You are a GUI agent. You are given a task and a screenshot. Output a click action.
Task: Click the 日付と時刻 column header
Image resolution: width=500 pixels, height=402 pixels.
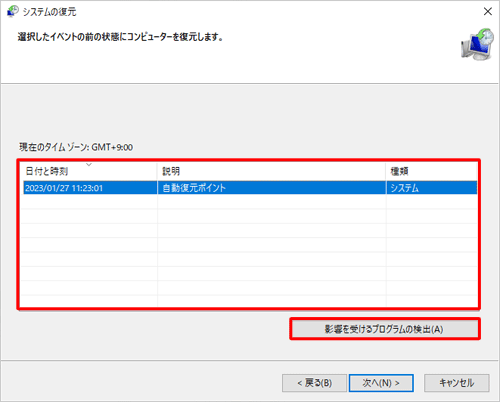pos(88,171)
